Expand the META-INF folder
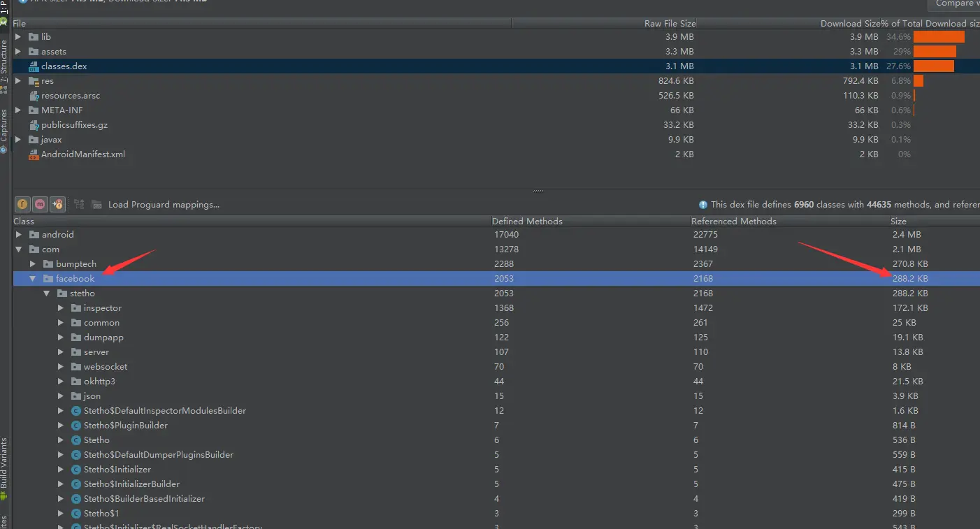The width and height of the screenshot is (980, 529). [18, 110]
